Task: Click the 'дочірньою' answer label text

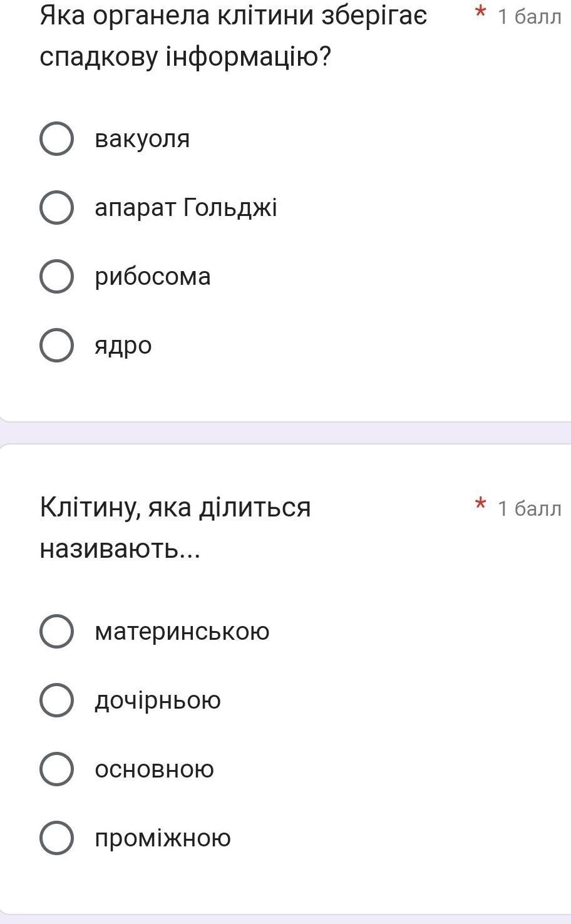Action: pos(158,700)
